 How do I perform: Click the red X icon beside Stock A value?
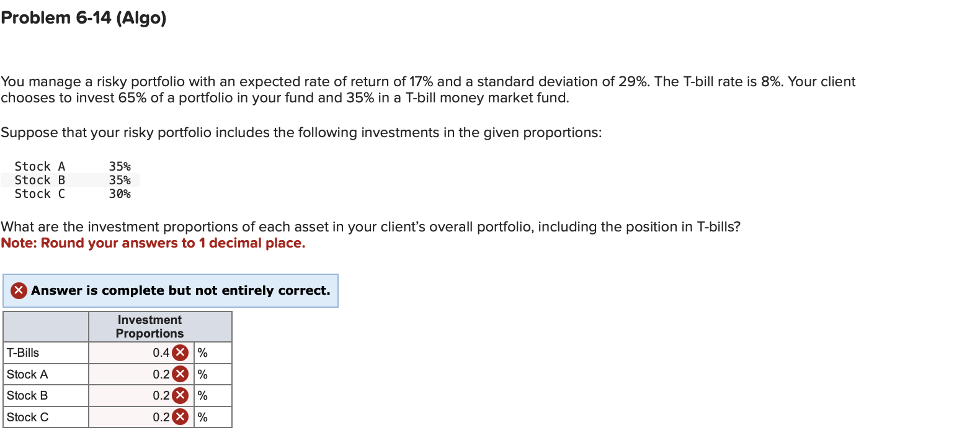[x=180, y=374]
